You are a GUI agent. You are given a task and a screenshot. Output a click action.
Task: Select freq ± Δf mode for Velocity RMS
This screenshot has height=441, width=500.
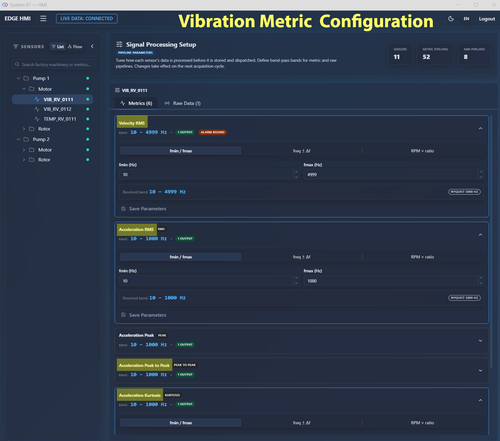coord(302,151)
